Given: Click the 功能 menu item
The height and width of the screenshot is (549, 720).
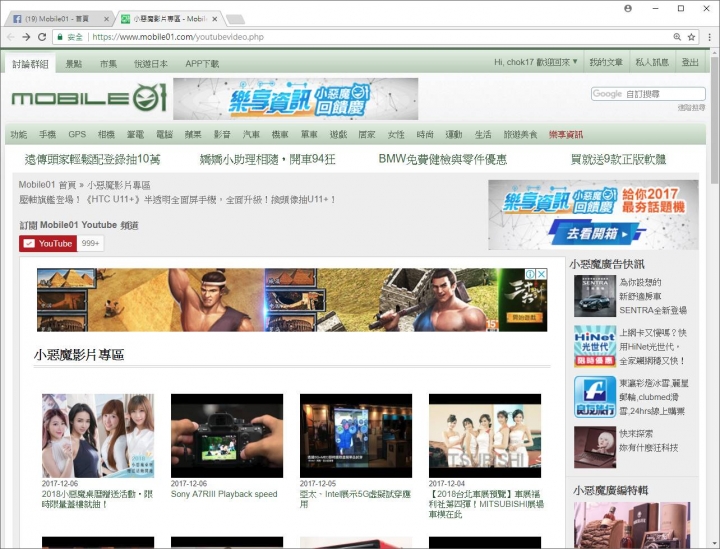Looking at the screenshot, I should coord(19,134).
